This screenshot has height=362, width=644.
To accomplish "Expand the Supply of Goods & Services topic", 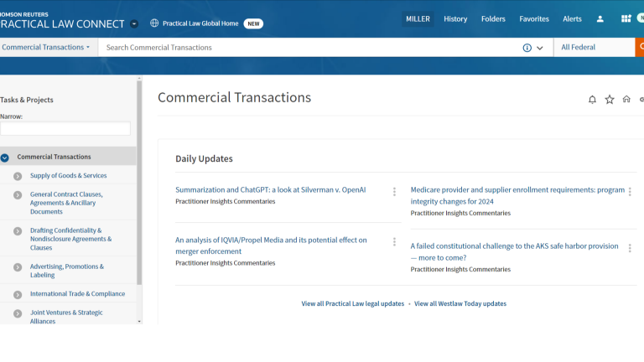I will coord(18,176).
